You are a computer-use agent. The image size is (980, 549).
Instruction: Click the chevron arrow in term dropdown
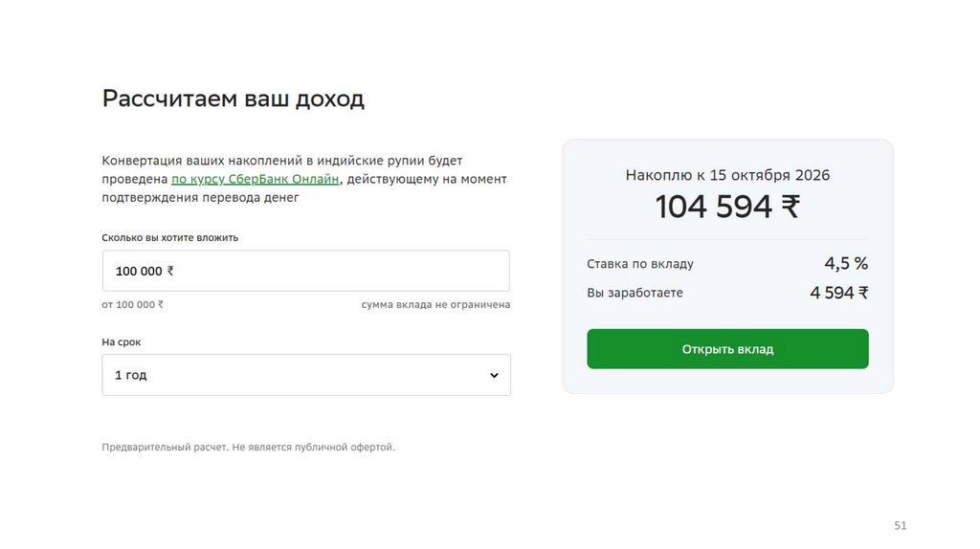(494, 375)
